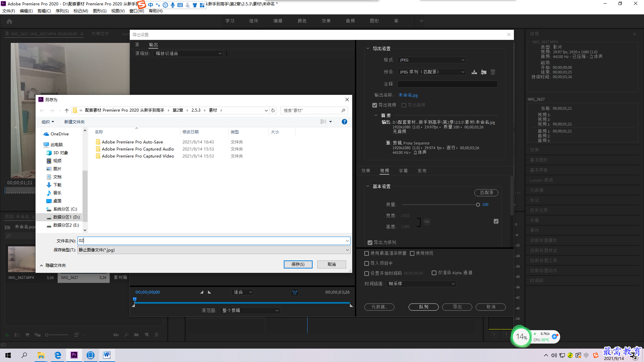Switch to the Publish tab
The image size is (644, 362).
point(422,171)
